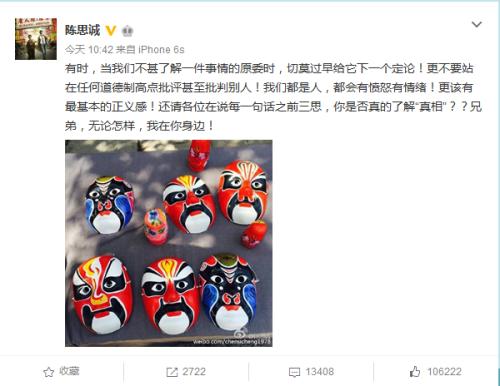Open the 13408 comments count

coord(320,372)
